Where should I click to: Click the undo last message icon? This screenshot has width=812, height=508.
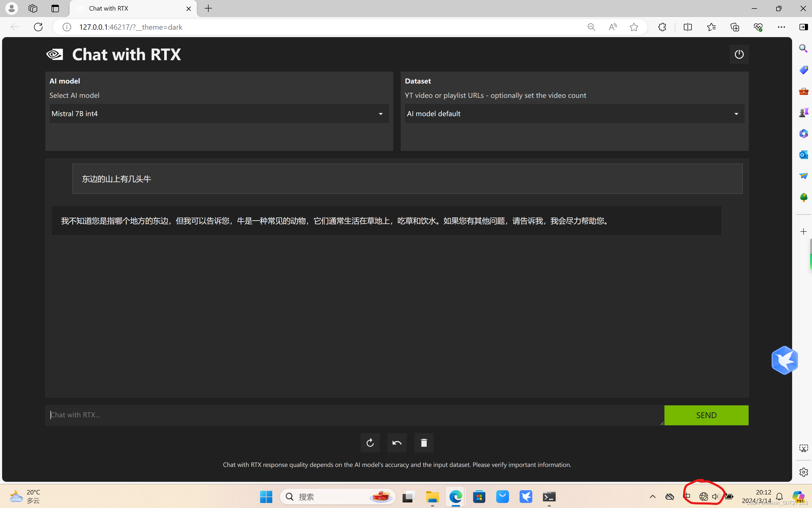point(397,443)
